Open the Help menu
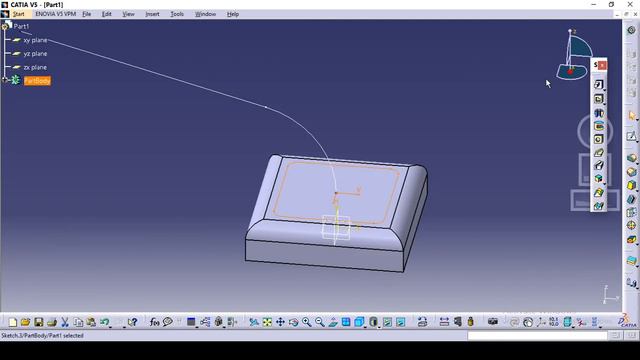640x360 pixels. click(233, 14)
